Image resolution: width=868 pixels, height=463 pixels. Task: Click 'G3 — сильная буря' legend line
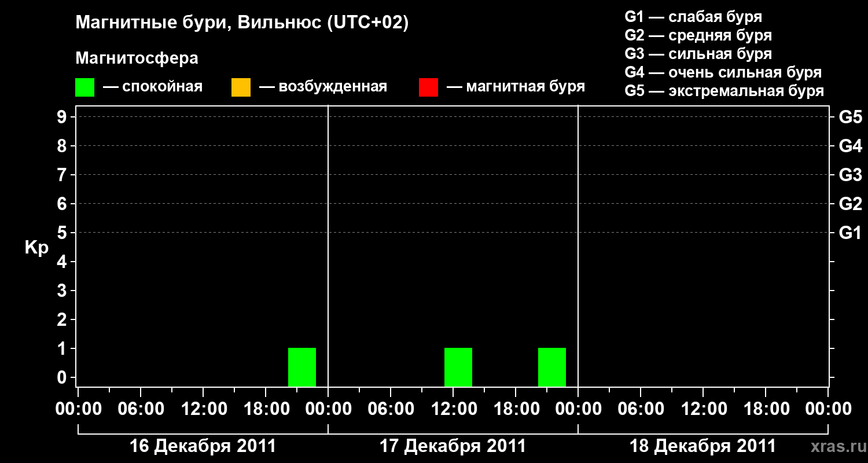click(x=698, y=54)
